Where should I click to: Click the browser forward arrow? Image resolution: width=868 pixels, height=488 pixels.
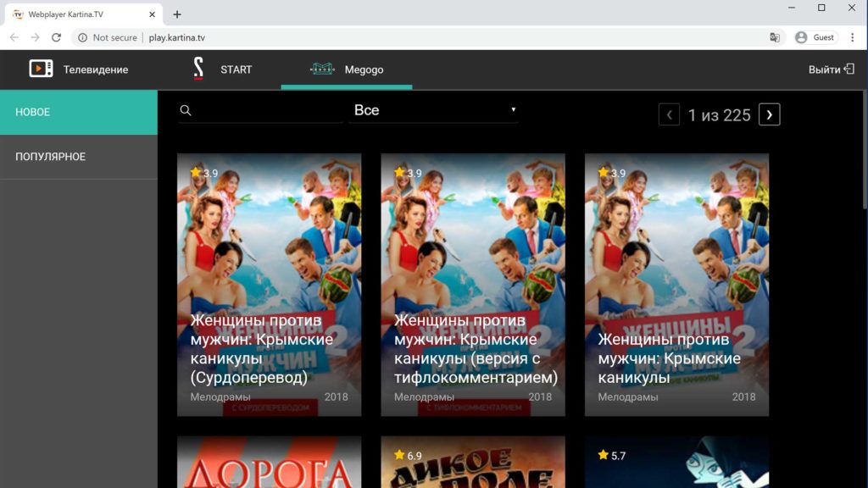point(36,37)
